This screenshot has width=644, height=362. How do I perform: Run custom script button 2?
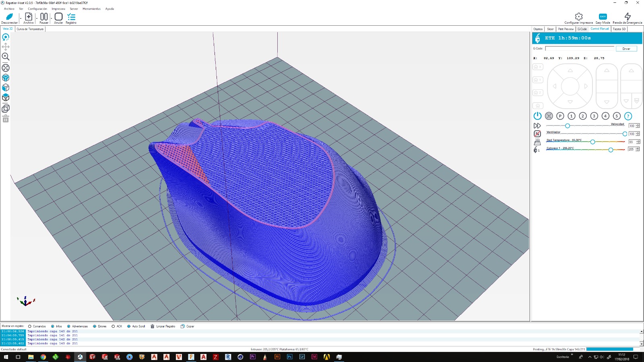point(582,116)
